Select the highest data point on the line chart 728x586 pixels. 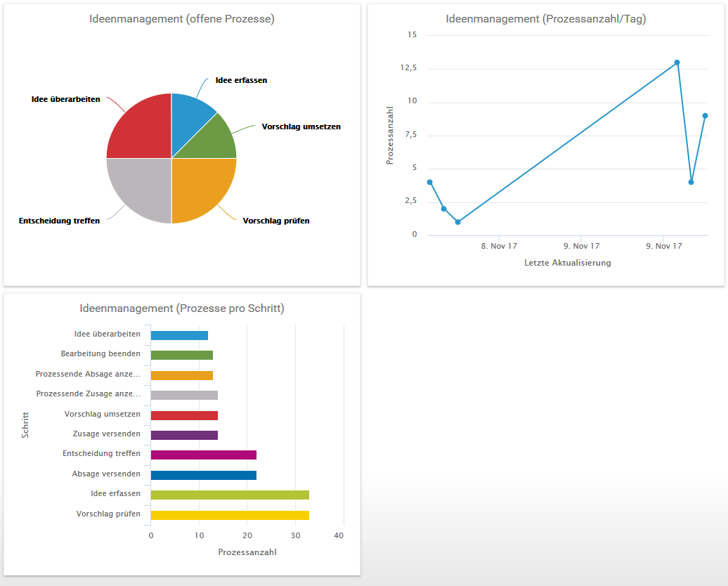(x=677, y=63)
